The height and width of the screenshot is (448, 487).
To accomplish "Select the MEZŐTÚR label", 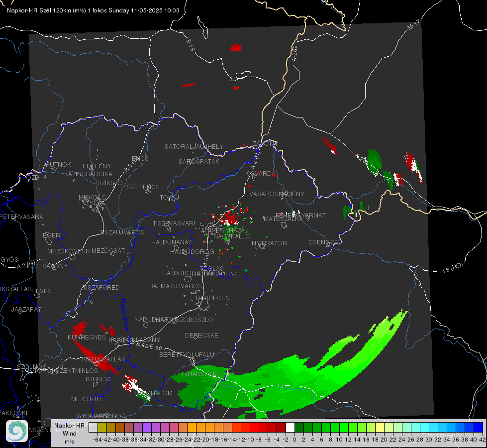I will pyautogui.click(x=86, y=399).
